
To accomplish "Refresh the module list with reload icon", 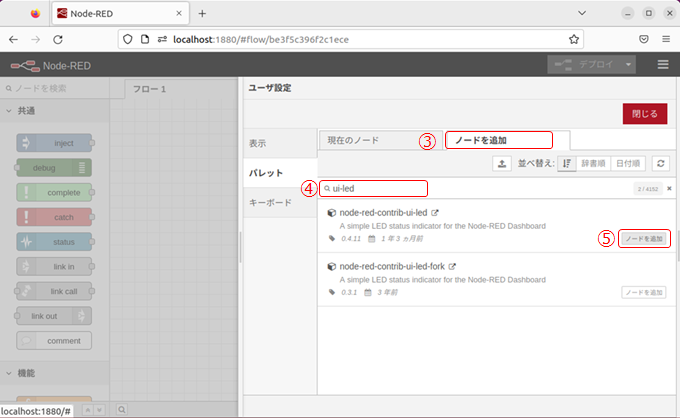I will 660,163.
